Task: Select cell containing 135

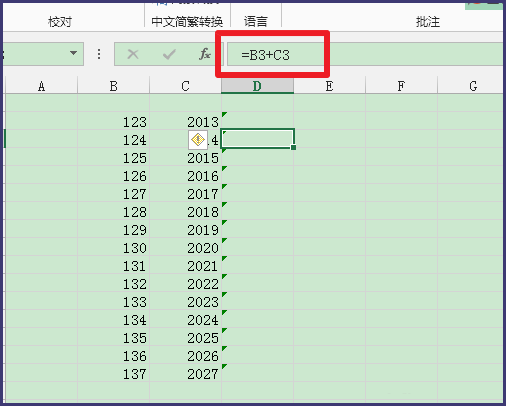Action: pos(113,337)
